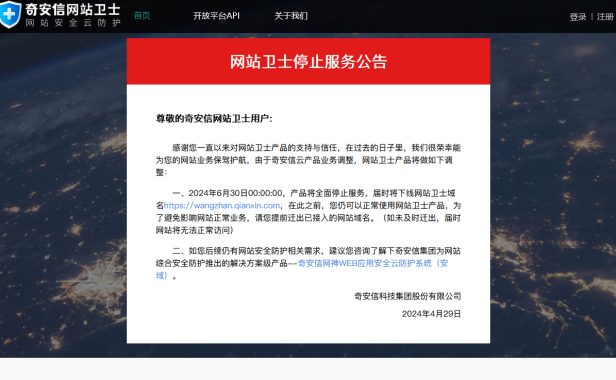This screenshot has width=616, height=380.
Task: Click the 登录 link
Action: pos(578,17)
